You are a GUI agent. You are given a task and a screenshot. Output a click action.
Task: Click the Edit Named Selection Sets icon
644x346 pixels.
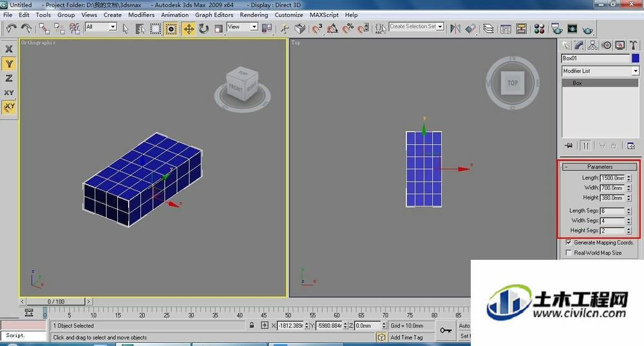point(381,28)
